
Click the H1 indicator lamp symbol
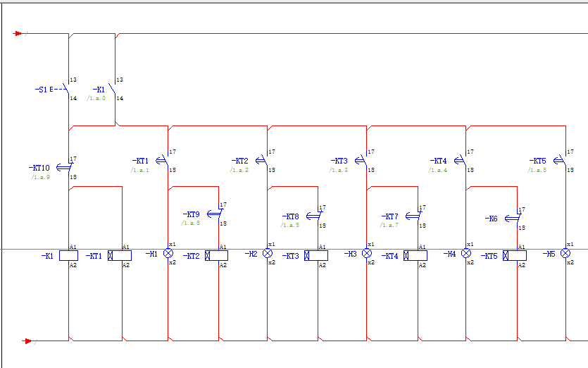point(168,253)
